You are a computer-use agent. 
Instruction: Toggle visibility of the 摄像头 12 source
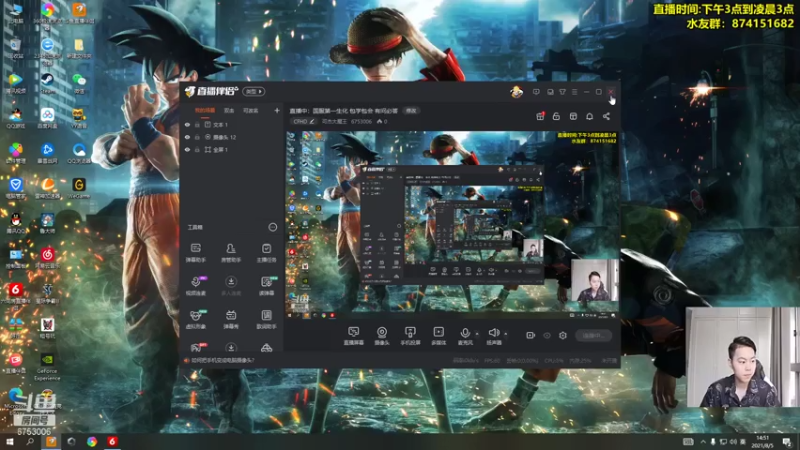click(x=187, y=137)
